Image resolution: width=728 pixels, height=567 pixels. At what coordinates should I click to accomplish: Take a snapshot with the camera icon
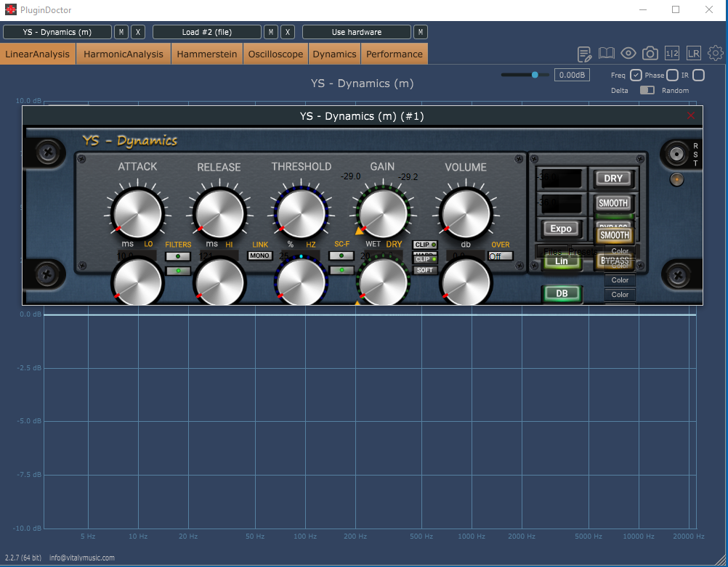click(x=650, y=54)
